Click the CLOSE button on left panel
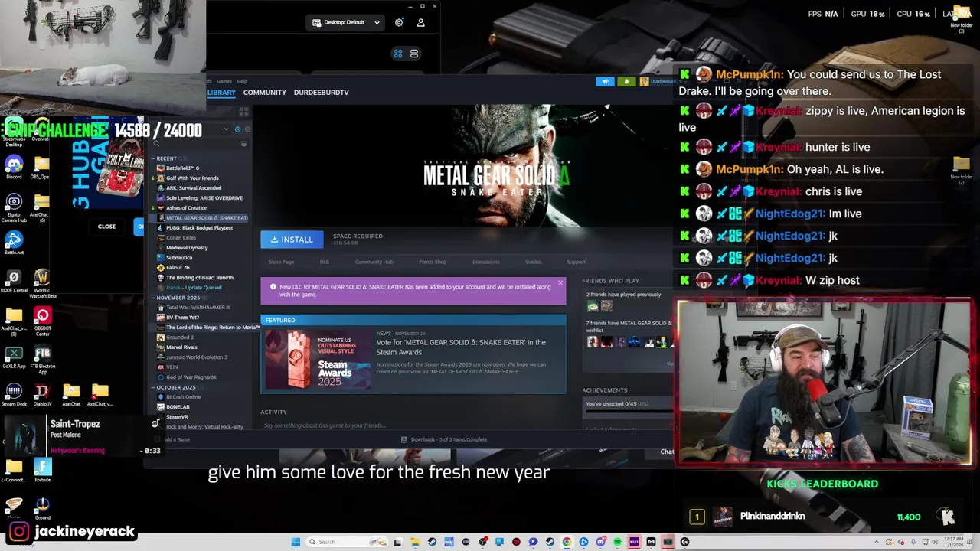This screenshot has height=551, width=980. point(106,227)
